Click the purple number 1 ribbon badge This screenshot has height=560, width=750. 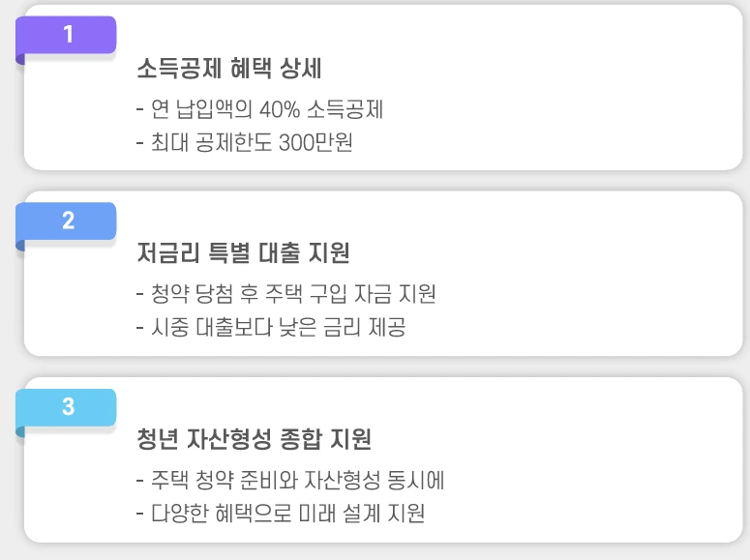pyautogui.click(x=66, y=35)
